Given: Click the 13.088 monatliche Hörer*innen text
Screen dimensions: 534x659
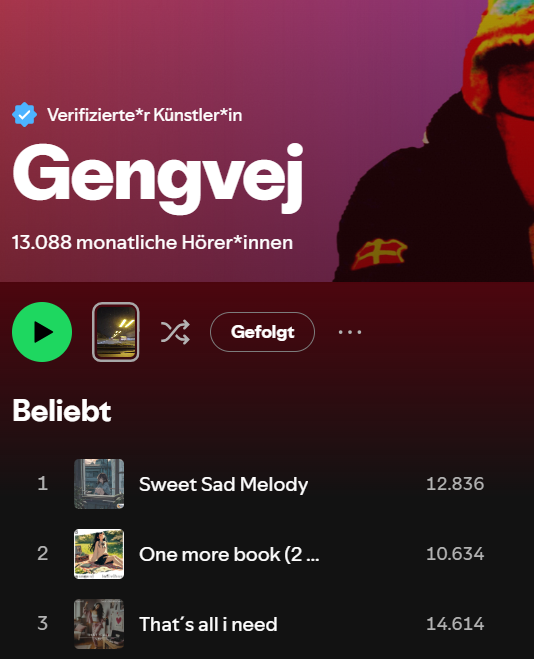Looking at the screenshot, I should click(x=153, y=243).
